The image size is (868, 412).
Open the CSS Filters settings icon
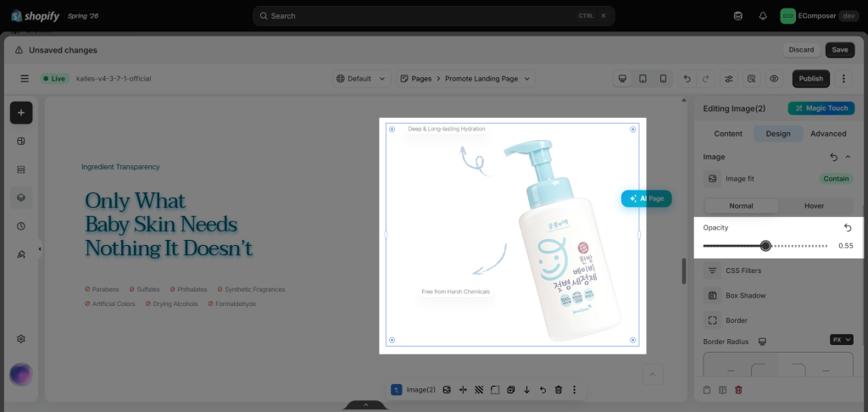712,270
